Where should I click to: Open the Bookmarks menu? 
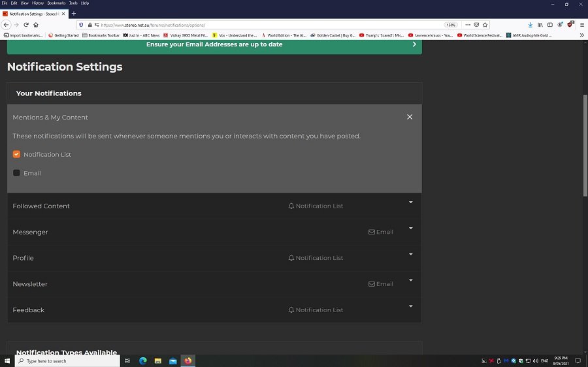click(x=56, y=3)
